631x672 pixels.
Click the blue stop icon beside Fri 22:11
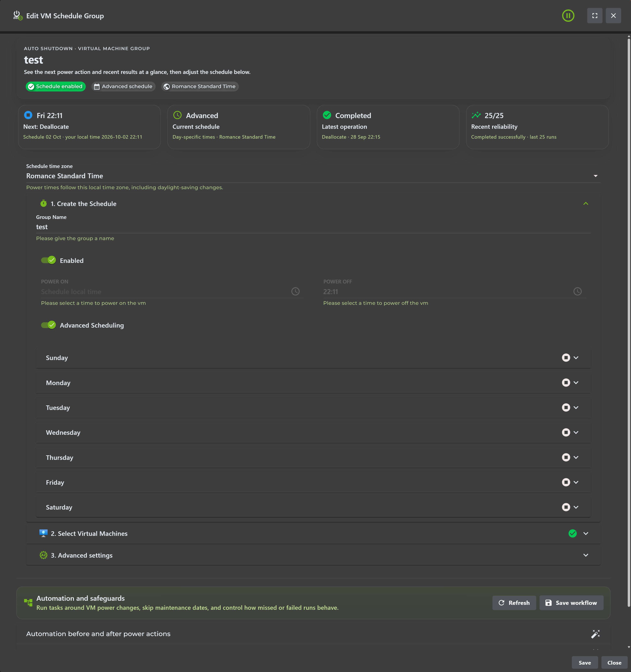tap(28, 115)
